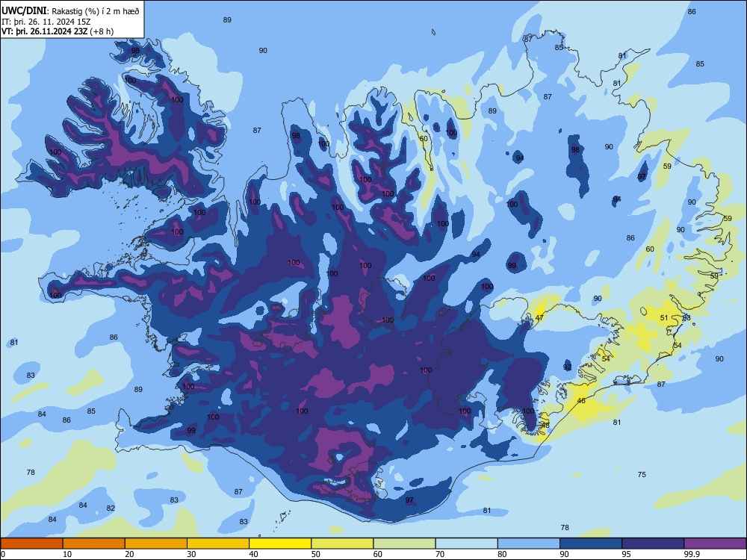Click the 30–40 legend color swatch
Viewport: 747px width, 560px height.
(218, 544)
